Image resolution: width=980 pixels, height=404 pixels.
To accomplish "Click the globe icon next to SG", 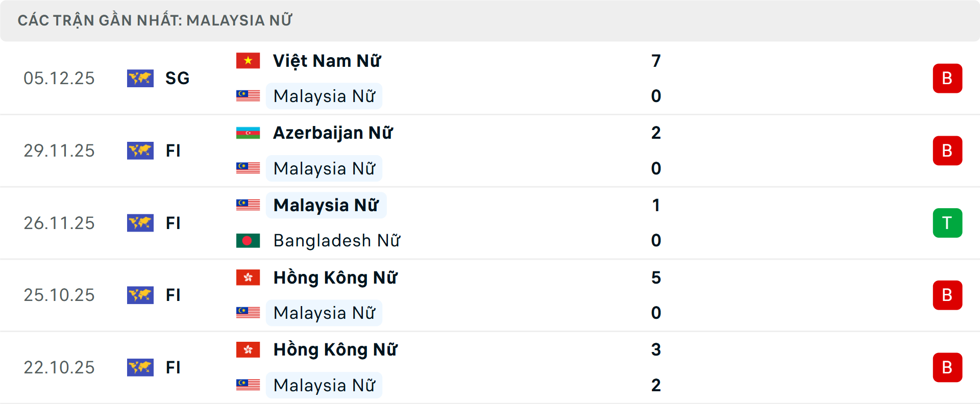I will tap(140, 78).
